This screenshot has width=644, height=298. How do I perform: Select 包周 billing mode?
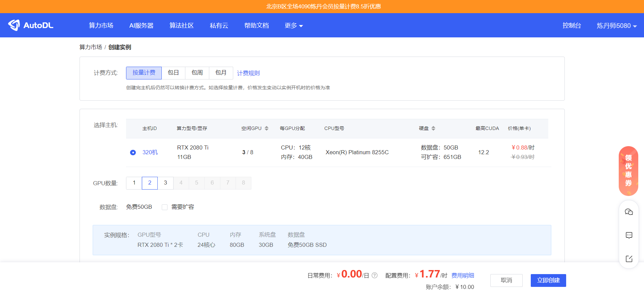197,73
